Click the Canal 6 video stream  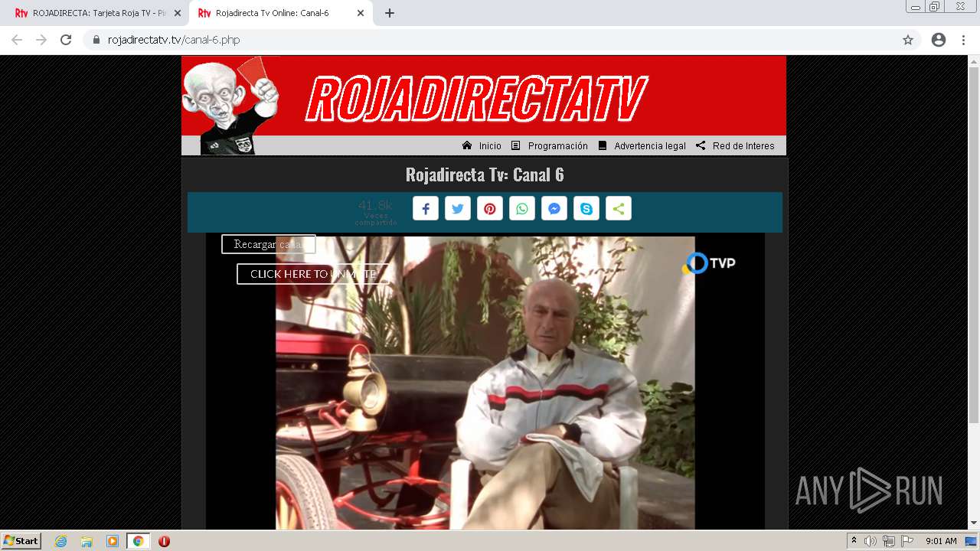click(x=485, y=383)
